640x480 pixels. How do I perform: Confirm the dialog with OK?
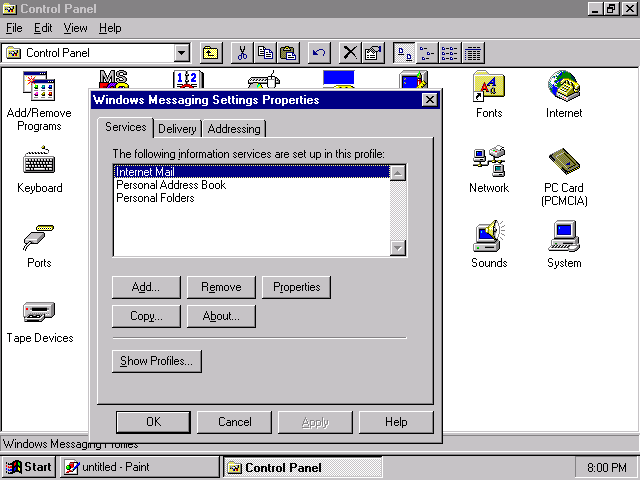[x=153, y=422]
